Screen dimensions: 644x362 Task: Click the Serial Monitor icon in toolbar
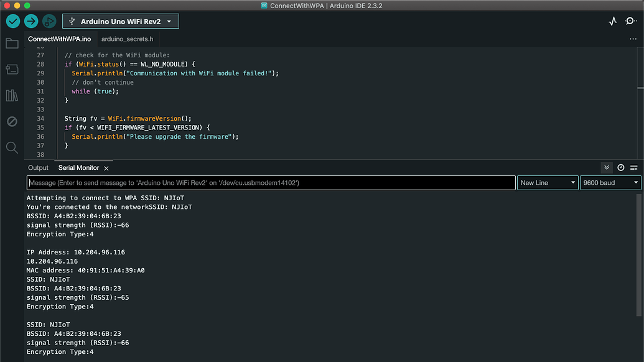pyautogui.click(x=630, y=21)
